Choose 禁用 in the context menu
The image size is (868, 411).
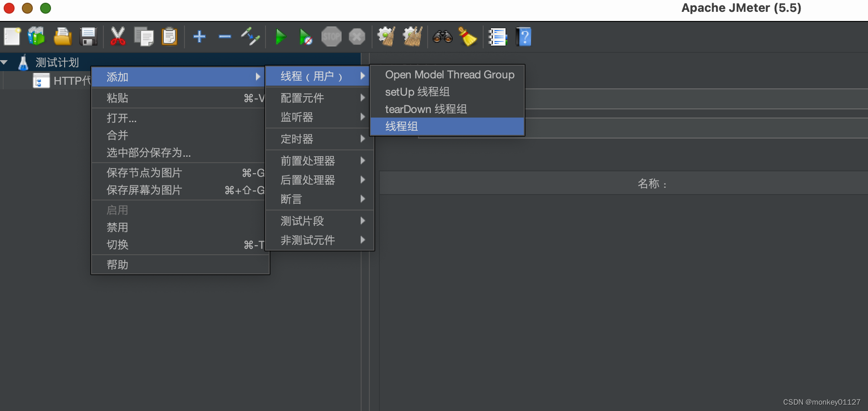178,227
